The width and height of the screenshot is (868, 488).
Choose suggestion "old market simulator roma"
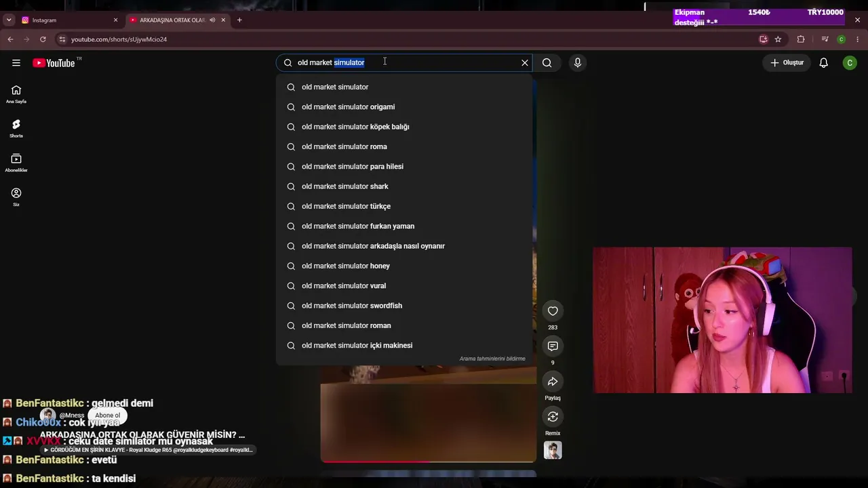pos(404,146)
